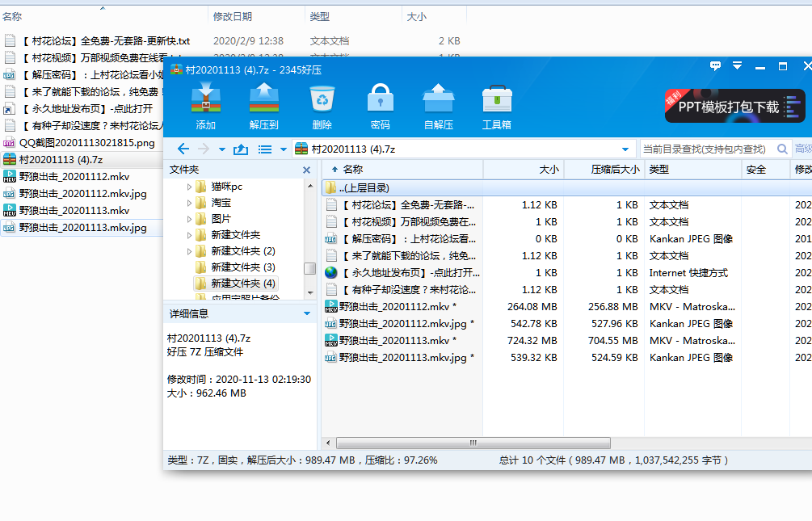
Task: Open the title bar main menu dropdown
Action: [x=737, y=66]
